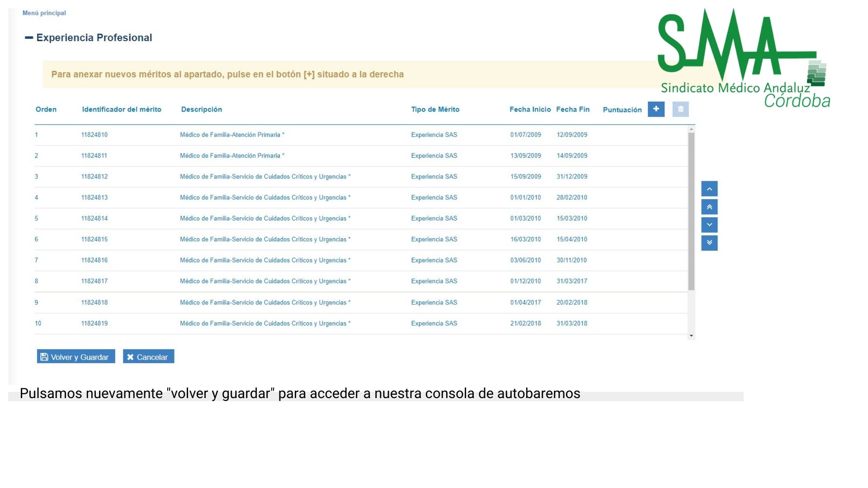This screenshot has height=488, width=868.
Task: Select merit row 11824817 ending 31/03/2017
Action: point(94,281)
